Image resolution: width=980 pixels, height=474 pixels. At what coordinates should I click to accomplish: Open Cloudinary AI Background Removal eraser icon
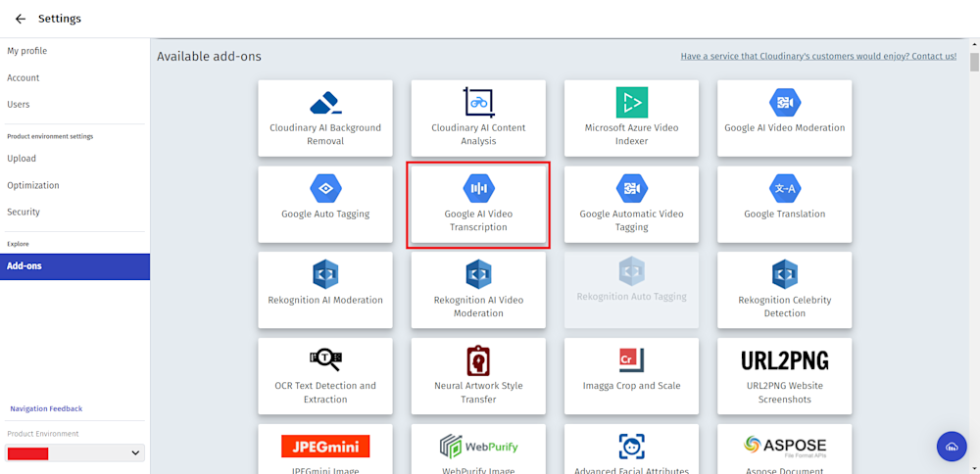[325, 103]
